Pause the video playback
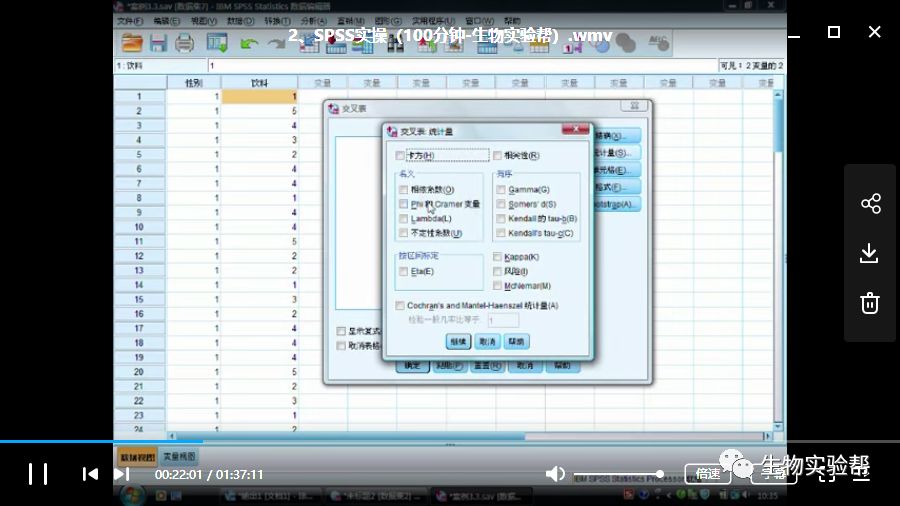Image resolution: width=900 pixels, height=506 pixels. coord(38,474)
